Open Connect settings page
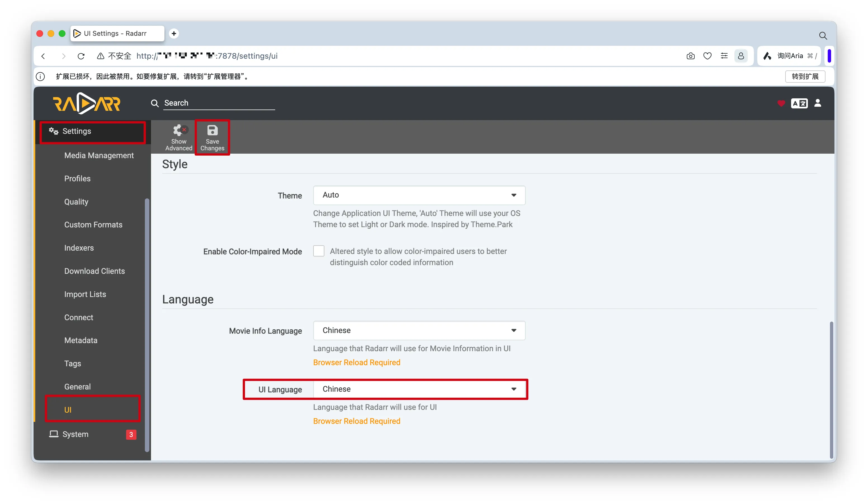This screenshot has width=868, height=504. coord(79,317)
